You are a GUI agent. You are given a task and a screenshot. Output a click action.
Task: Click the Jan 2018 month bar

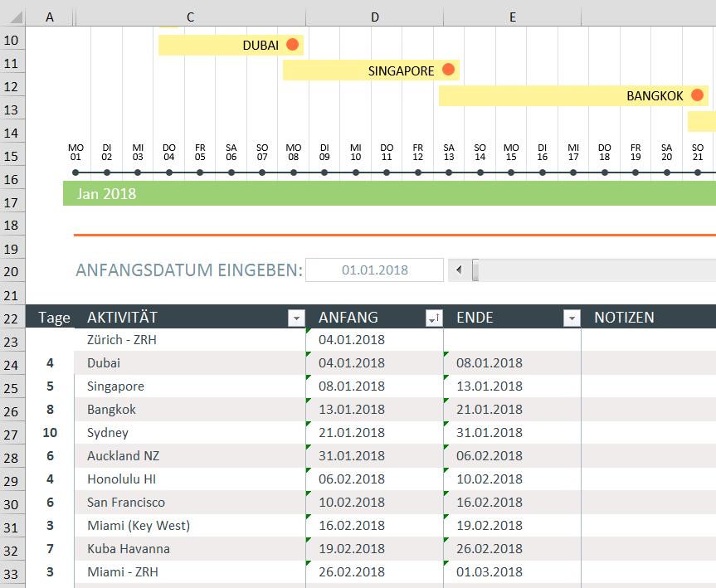pyautogui.click(x=389, y=193)
